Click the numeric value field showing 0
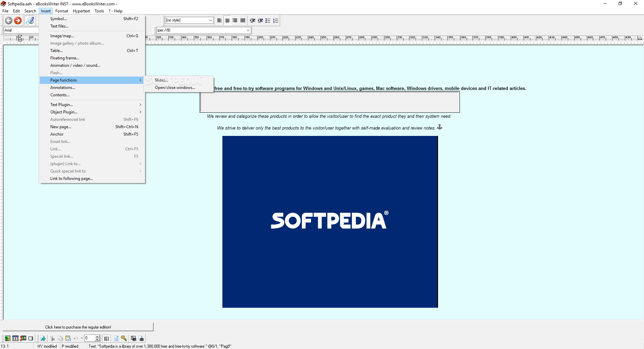The height and width of the screenshot is (349, 644). point(90,338)
